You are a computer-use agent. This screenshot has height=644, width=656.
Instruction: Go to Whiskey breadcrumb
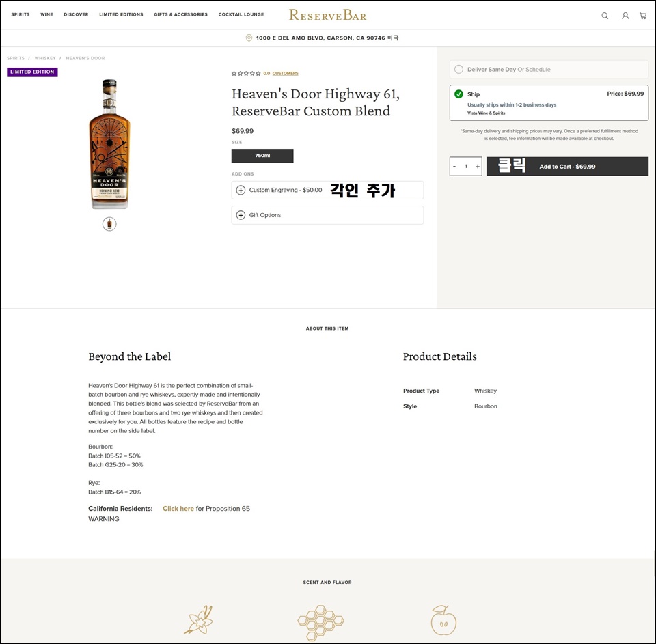45,59
